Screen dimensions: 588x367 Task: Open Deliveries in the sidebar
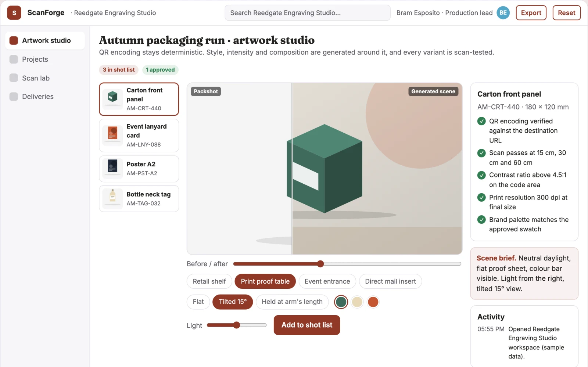[x=45, y=96]
